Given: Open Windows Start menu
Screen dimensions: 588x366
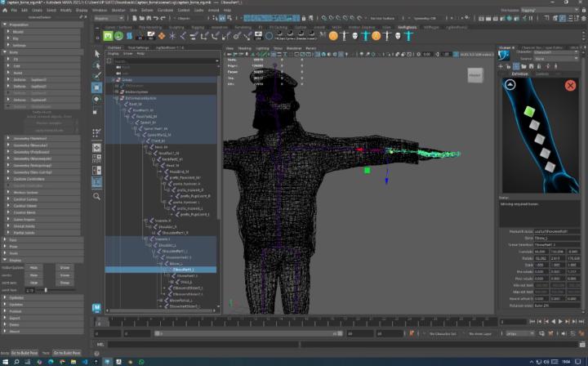Looking at the screenshot, I should click(x=5, y=362).
